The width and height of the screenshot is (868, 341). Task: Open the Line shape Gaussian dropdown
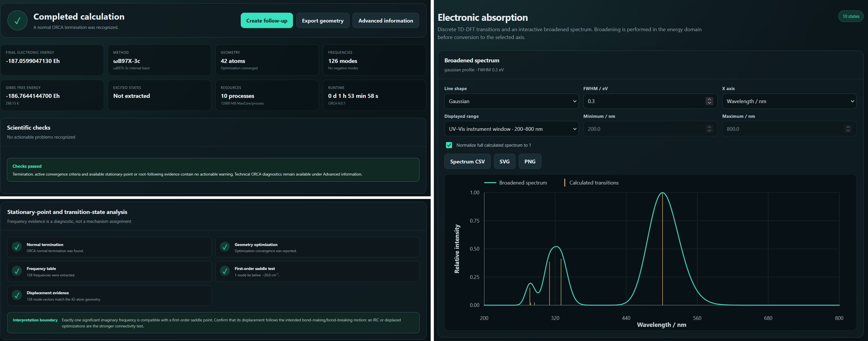[511, 101]
